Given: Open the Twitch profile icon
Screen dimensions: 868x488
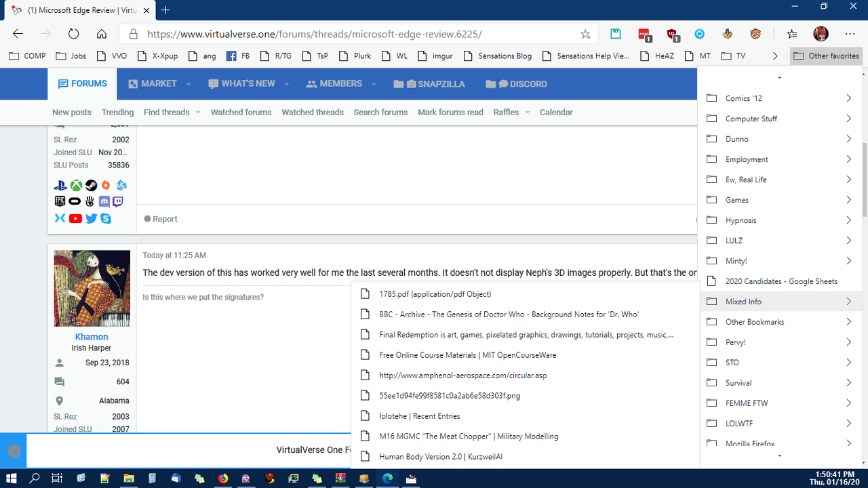Looking at the screenshot, I should click(x=118, y=201).
